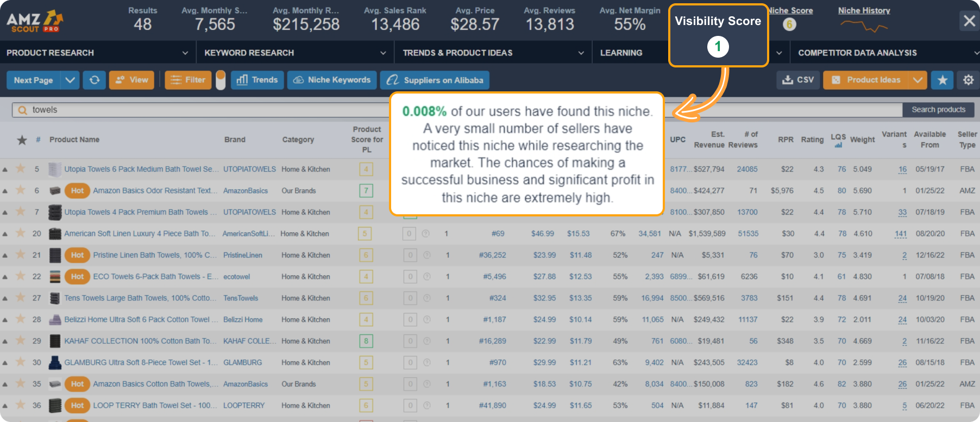This screenshot has width=980, height=422.
Task: Expand row 7 Utopia Towels 4 Pack triangle
Action: click(5, 213)
